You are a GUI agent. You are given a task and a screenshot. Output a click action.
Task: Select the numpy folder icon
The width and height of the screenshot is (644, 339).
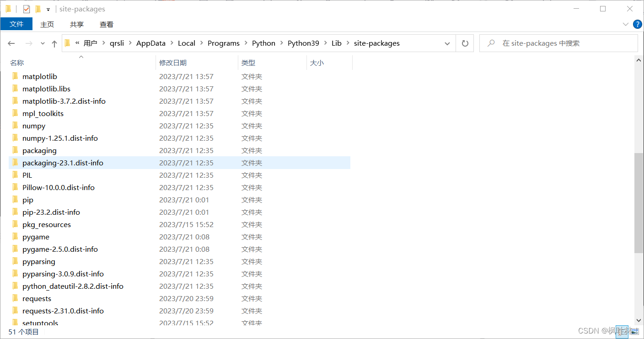(15, 126)
